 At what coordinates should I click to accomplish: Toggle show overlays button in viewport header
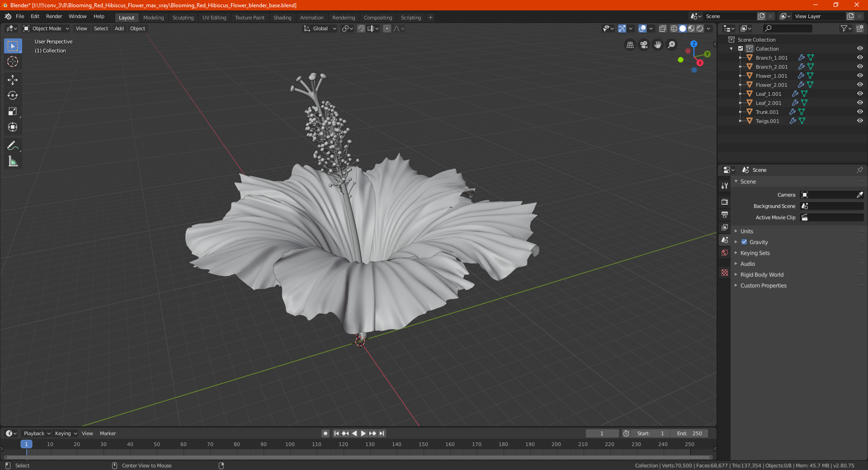pyautogui.click(x=642, y=28)
